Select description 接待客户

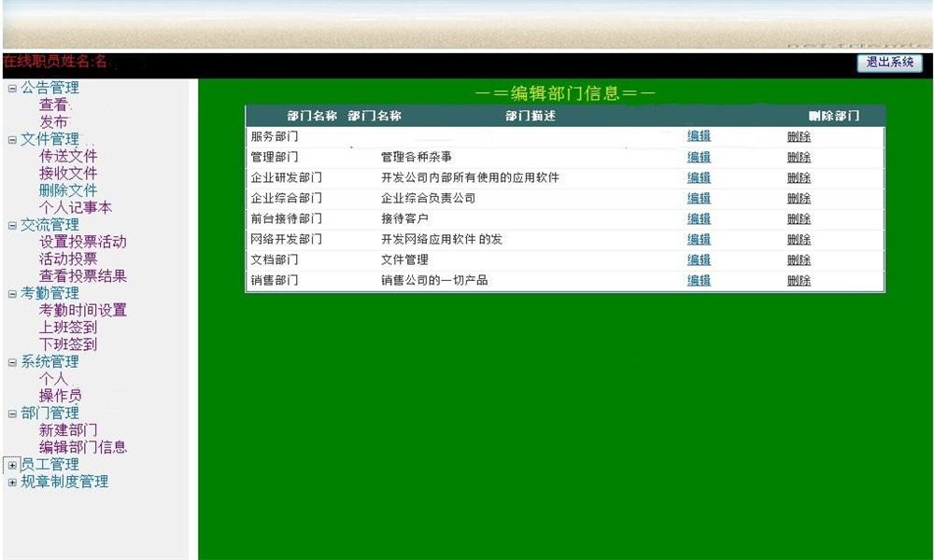tap(404, 219)
